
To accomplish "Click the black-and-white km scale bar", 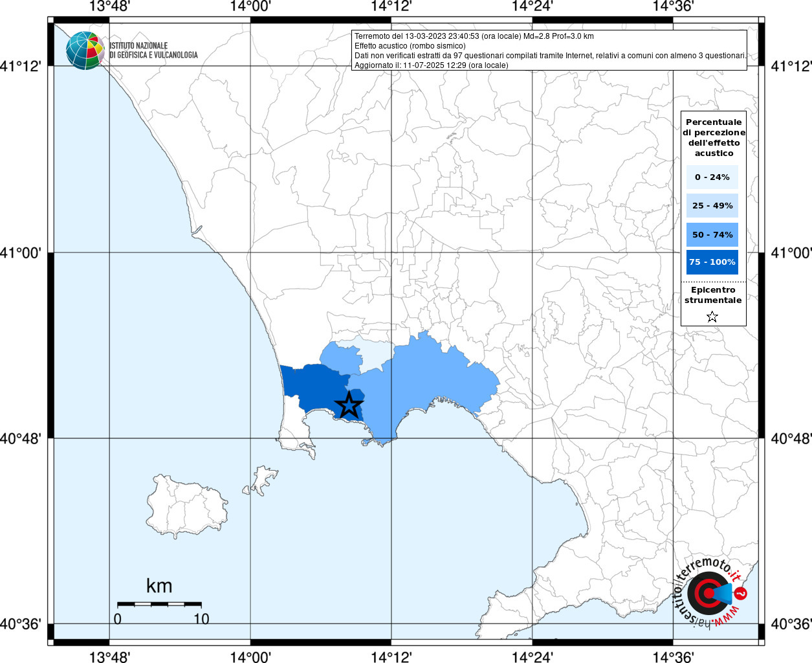I will [x=159, y=604].
